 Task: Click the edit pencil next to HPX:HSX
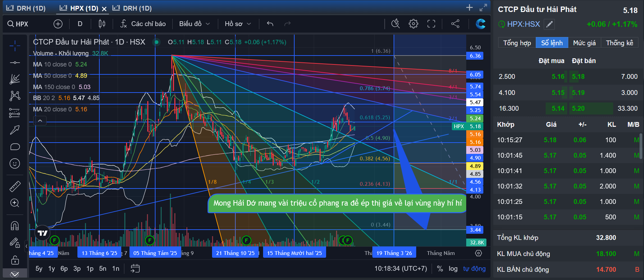click(549, 24)
